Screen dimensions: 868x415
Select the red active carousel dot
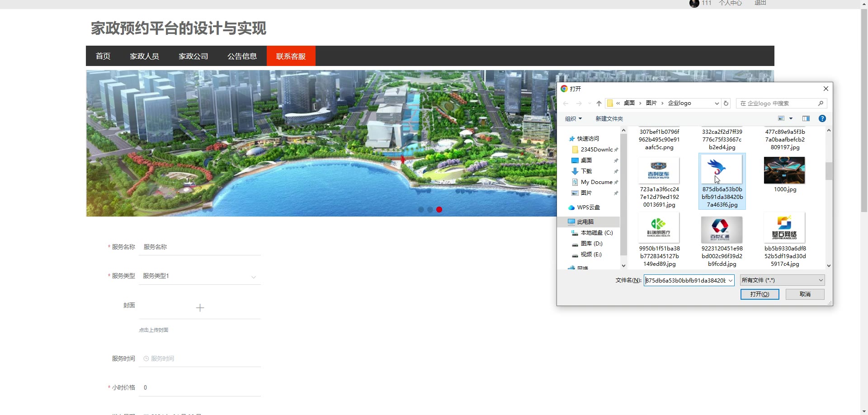tap(439, 209)
